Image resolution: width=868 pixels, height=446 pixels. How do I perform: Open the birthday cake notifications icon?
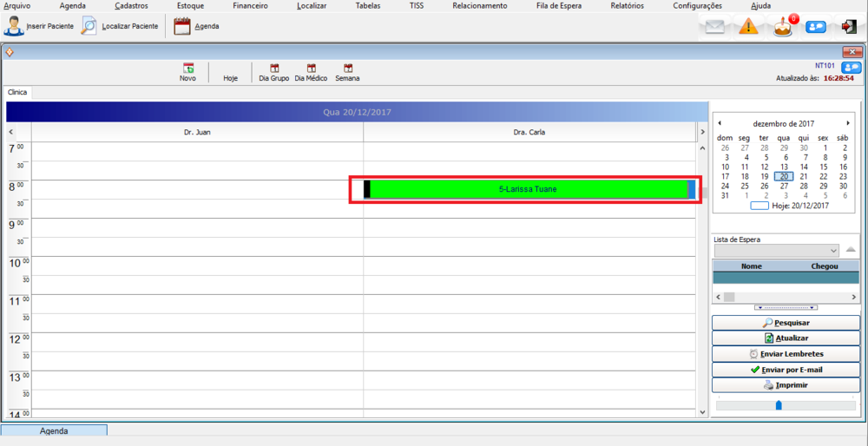[783, 27]
